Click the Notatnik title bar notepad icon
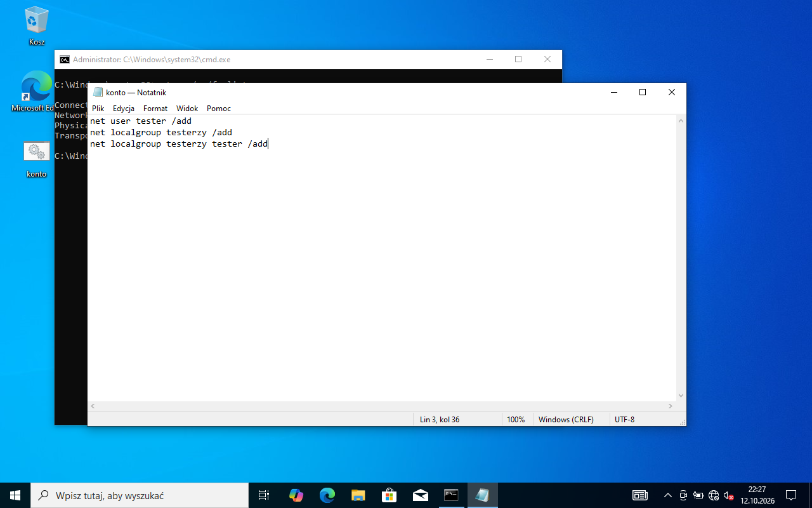The height and width of the screenshot is (508, 812). click(x=98, y=92)
